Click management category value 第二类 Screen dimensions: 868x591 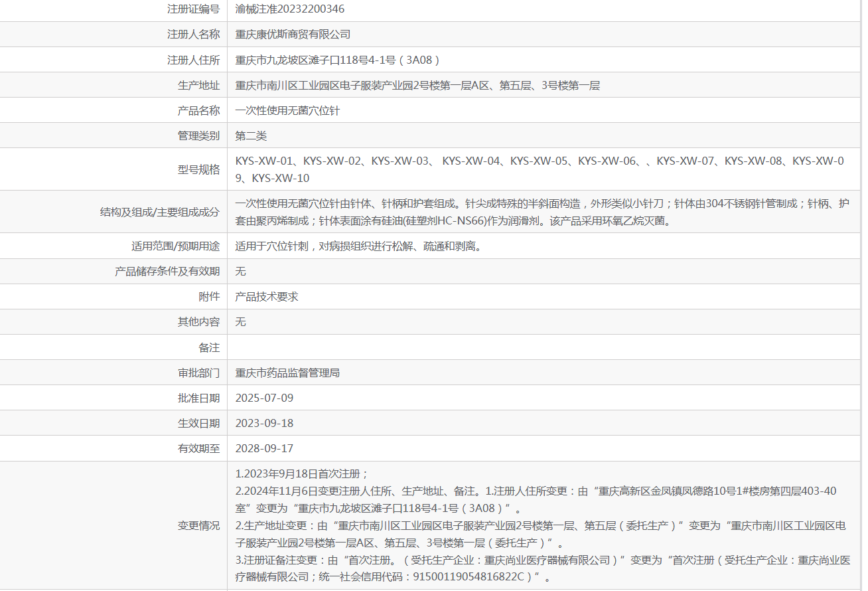251,135
